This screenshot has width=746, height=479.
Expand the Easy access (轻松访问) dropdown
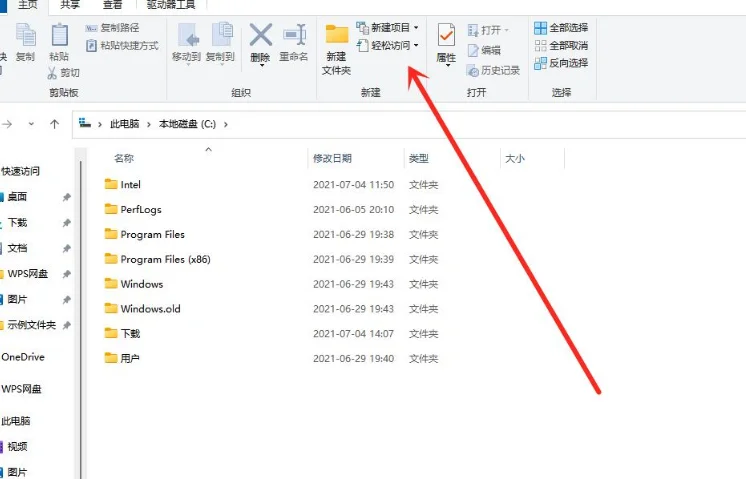point(388,45)
